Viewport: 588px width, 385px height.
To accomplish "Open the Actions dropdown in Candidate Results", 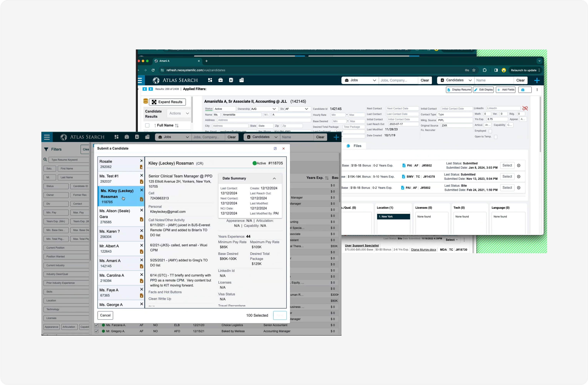I will pos(179,113).
